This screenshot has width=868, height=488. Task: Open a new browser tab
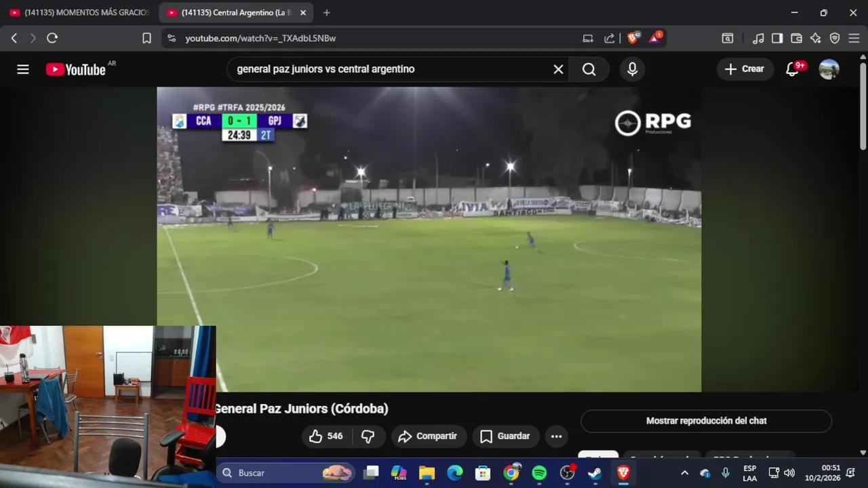pos(327,13)
